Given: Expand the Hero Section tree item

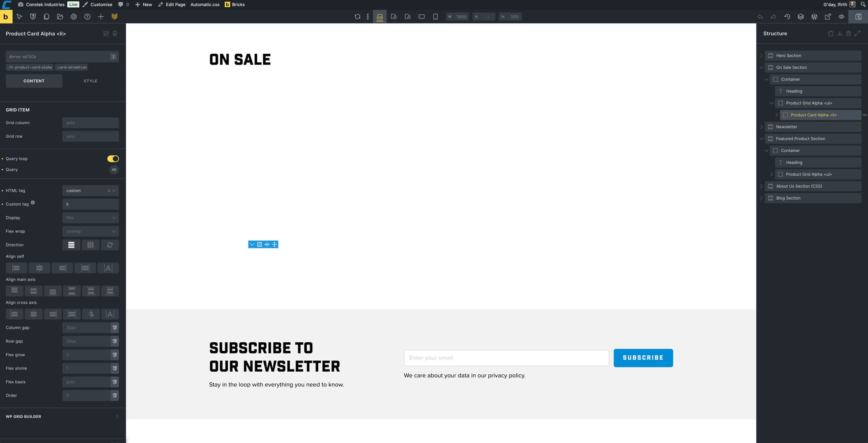Looking at the screenshot, I should pos(761,56).
